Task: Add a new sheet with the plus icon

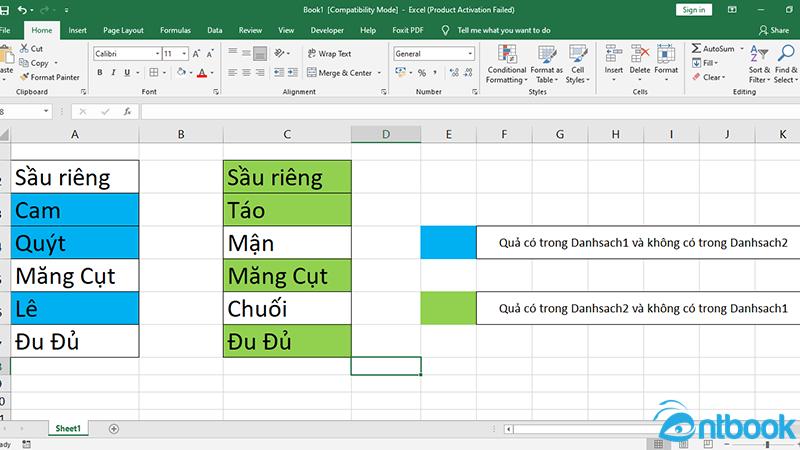Action: click(x=114, y=429)
